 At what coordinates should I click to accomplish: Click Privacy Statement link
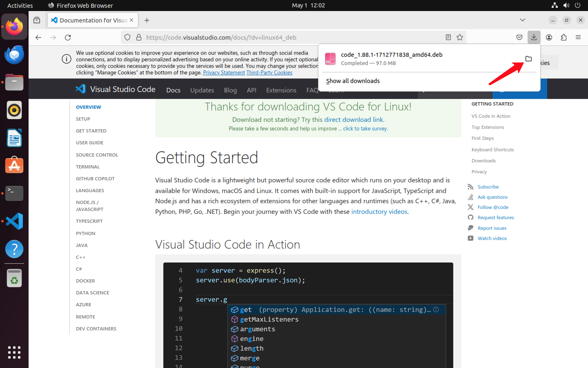click(x=224, y=73)
